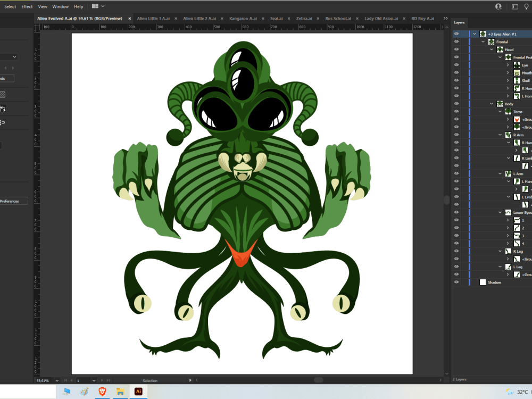Collapse the Head group in the Layers panel
Image resolution: width=532 pixels, height=399 pixels.
pyautogui.click(x=492, y=49)
